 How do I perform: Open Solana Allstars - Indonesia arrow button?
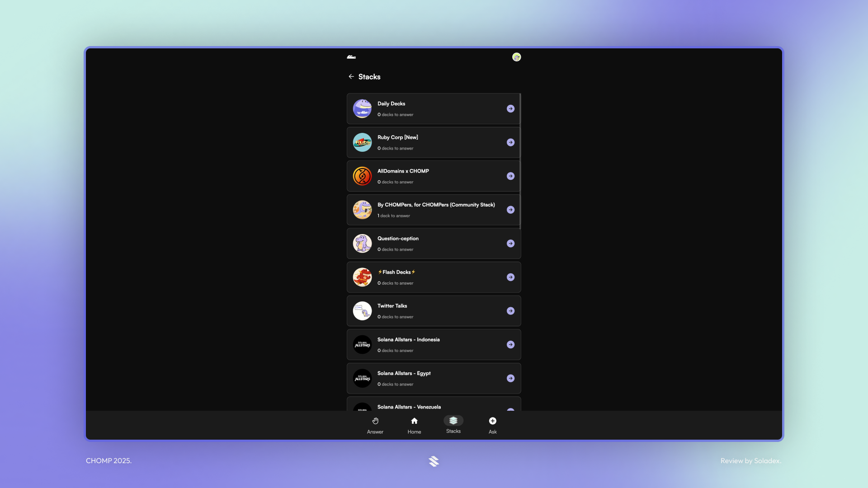tap(510, 345)
